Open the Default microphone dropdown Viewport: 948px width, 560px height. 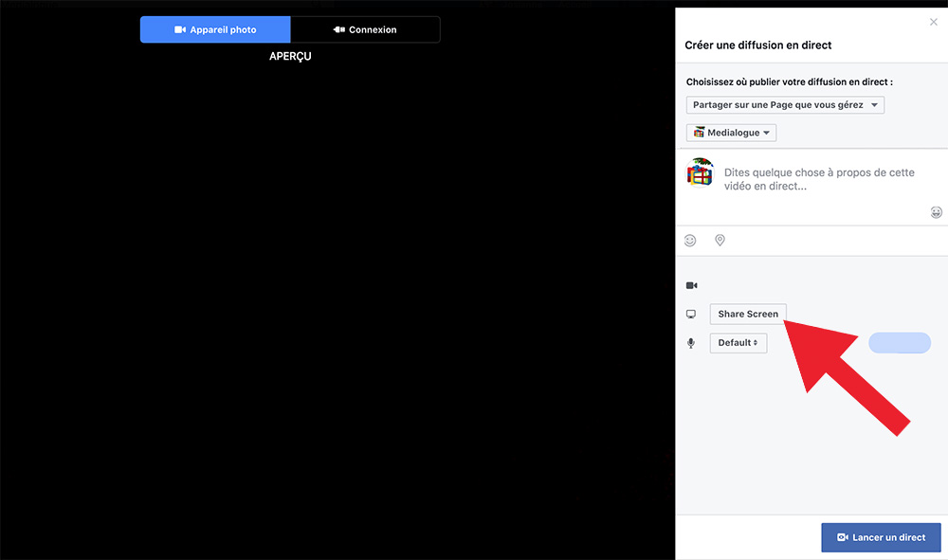tap(738, 343)
